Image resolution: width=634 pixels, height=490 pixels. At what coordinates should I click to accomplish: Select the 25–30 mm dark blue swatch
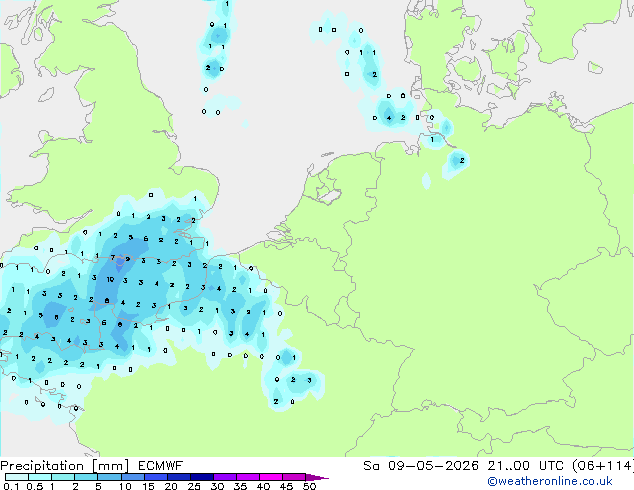pyautogui.click(x=202, y=477)
